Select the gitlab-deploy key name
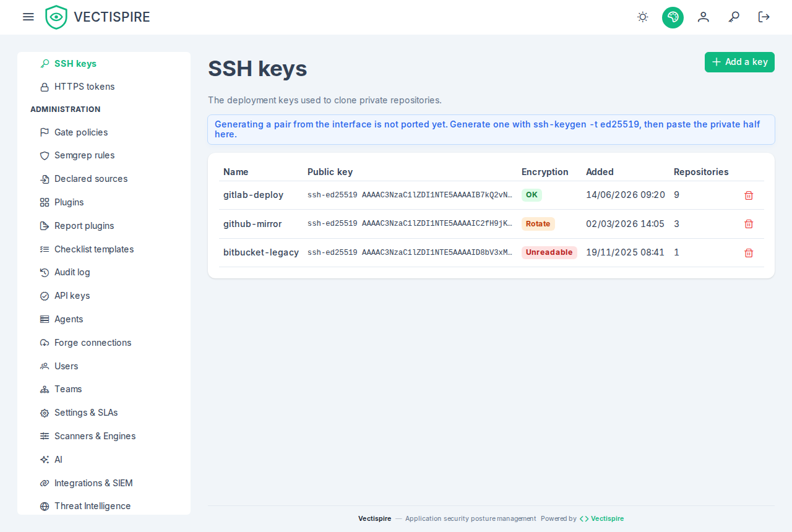Screen dimensions: 792x532 (253, 195)
